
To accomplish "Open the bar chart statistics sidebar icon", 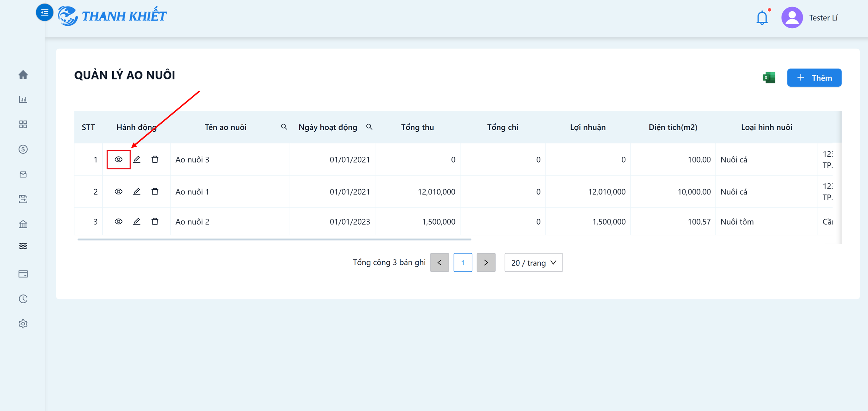I will [x=23, y=99].
